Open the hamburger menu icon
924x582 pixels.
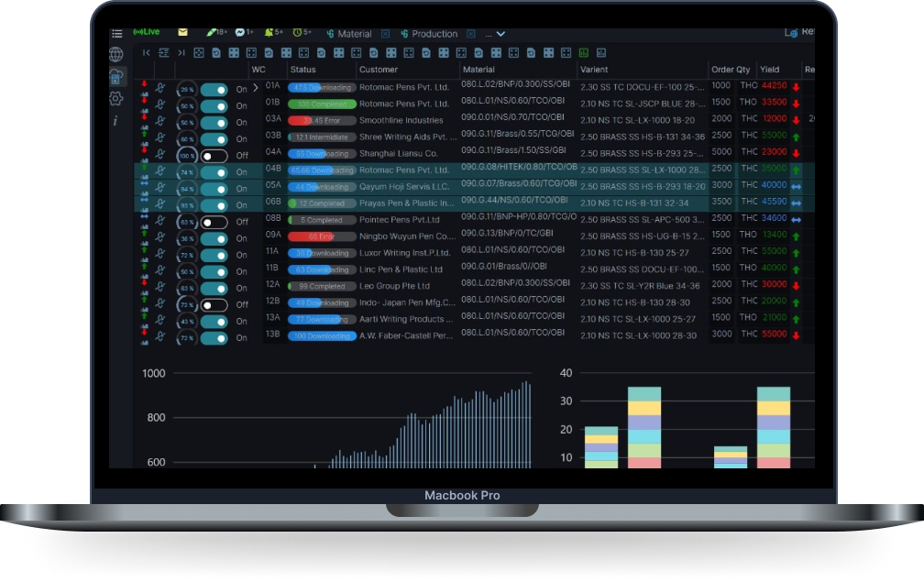click(x=116, y=34)
